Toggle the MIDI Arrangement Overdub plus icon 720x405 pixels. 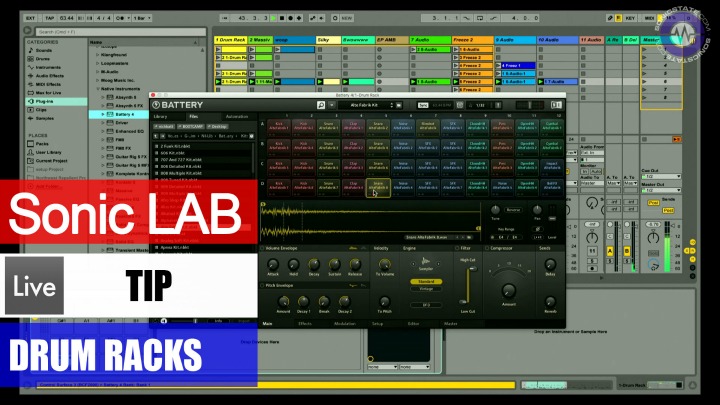coord(299,18)
